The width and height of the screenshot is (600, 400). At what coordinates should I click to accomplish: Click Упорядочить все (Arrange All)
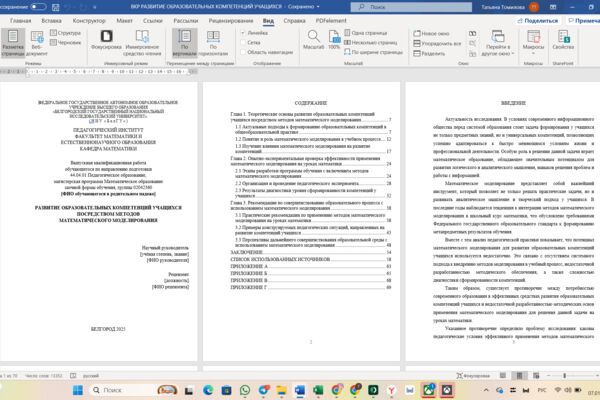click(x=437, y=43)
